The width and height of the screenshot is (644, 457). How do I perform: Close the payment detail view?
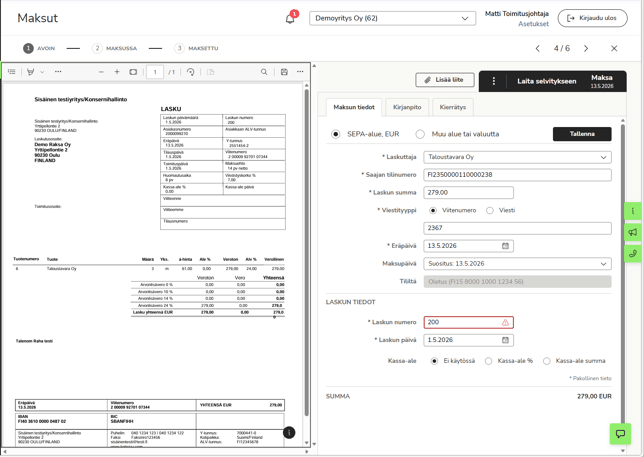[614, 48]
